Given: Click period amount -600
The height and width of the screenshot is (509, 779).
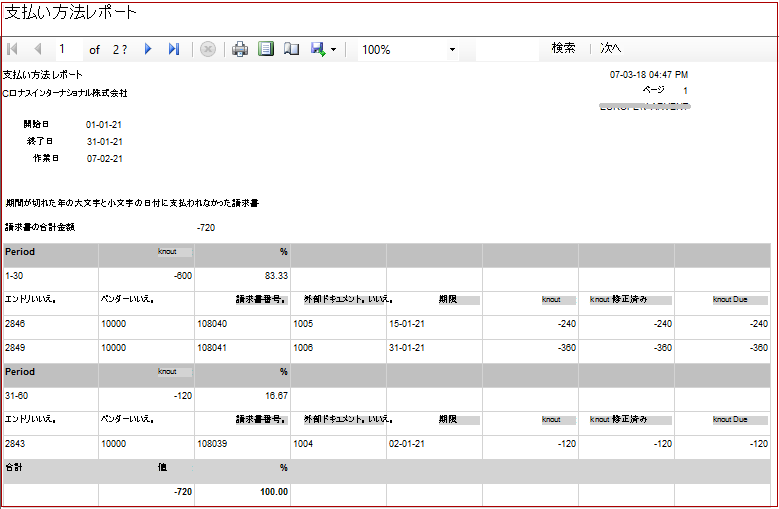Looking at the screenshot, I should coord(183,276).
